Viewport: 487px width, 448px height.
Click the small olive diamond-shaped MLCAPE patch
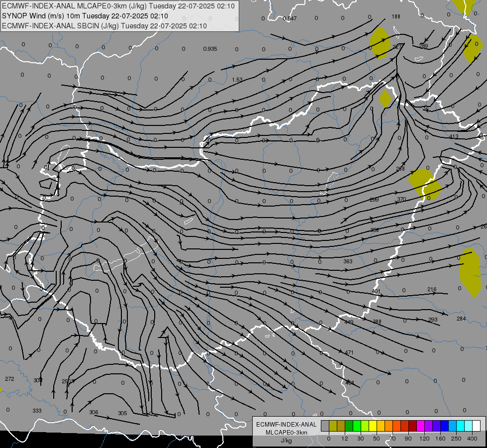click(x=385, y=99)
